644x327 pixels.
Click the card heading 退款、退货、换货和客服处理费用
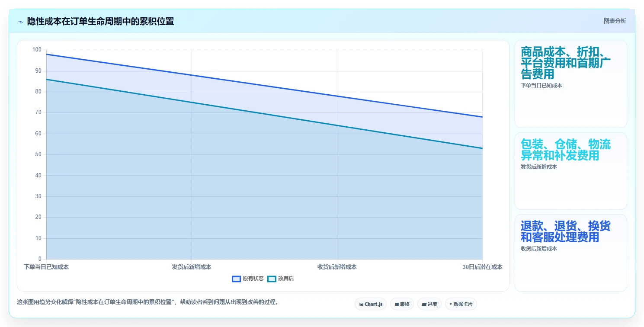pyautogui.click(x=566, y=231)
